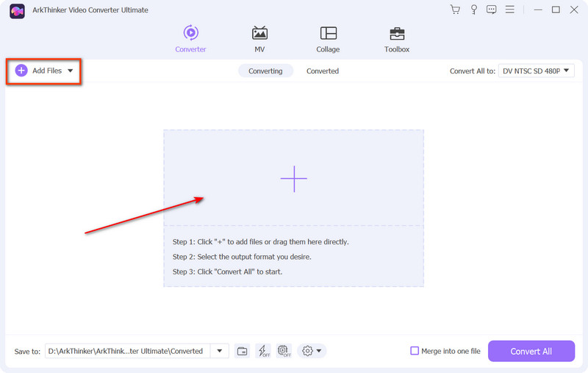Click the "Save to:" label
This screenshot has height=373, width=588.
tap(27, 352)
